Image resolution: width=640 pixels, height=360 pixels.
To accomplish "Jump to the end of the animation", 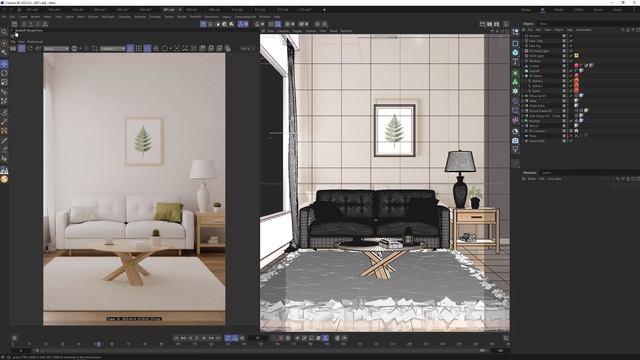I will 218,338.
